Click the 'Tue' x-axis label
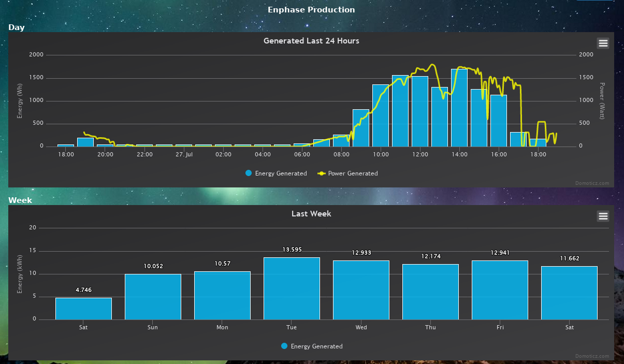Screen dimensions: 624x364 pos(292,327)
